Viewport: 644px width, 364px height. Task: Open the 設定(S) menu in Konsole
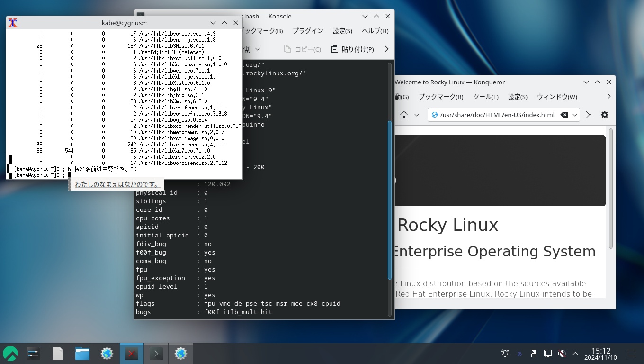pyautogui.click(x=342, y=31)
